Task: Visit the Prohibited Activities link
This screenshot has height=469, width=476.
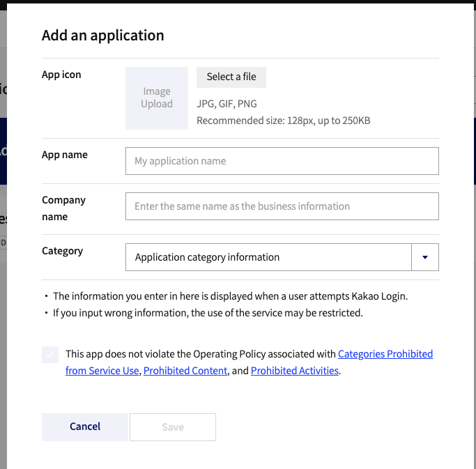Action: pos(294,371)
